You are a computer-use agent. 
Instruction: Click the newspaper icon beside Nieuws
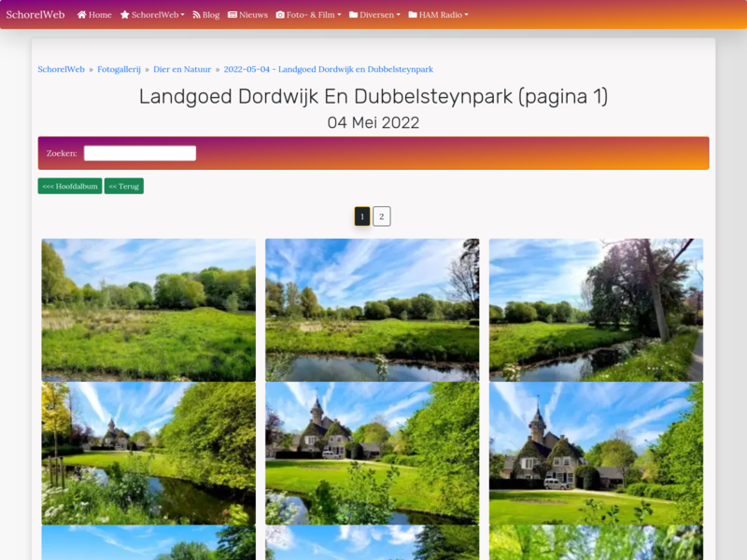[x=233, y=15]
